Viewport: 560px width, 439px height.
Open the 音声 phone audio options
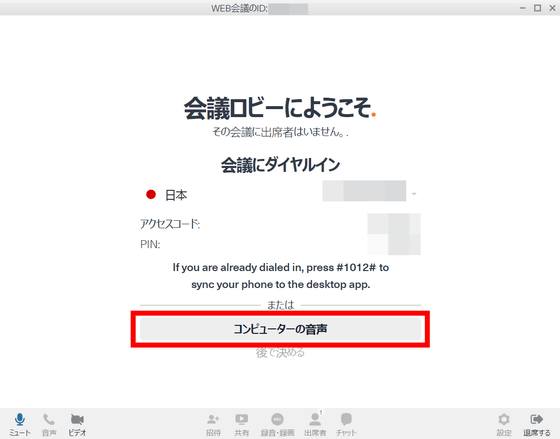(x=49, y=425)
